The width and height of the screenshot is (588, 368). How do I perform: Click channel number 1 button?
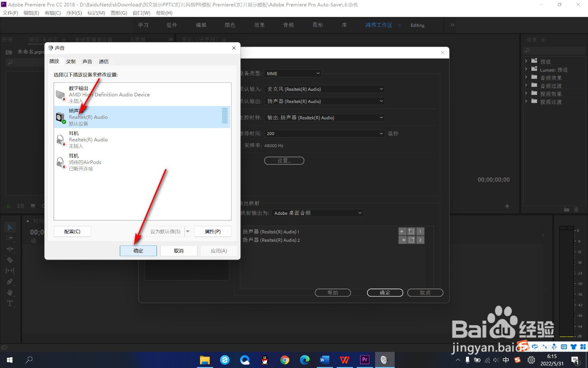pyautogui.click(x=420, y=231)
